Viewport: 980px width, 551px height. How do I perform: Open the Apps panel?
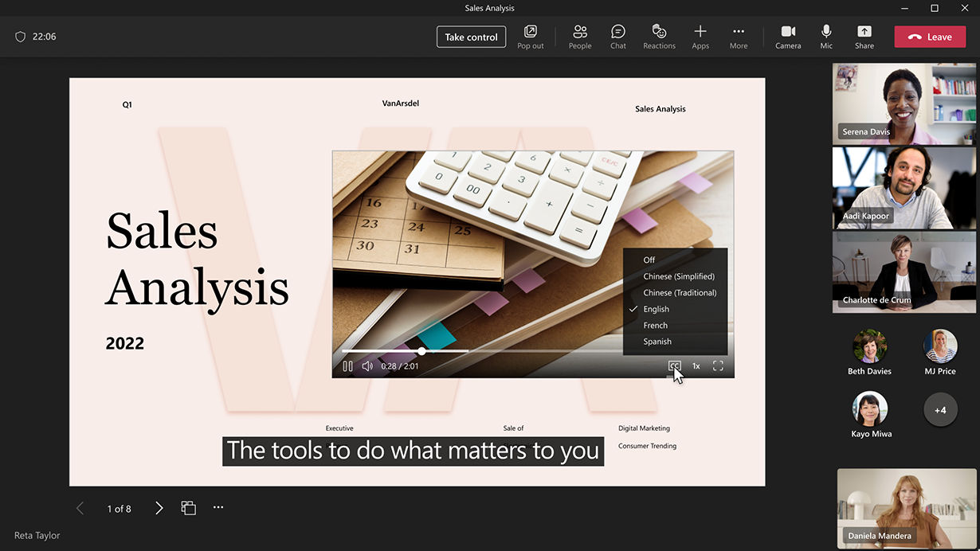[700, 36]
